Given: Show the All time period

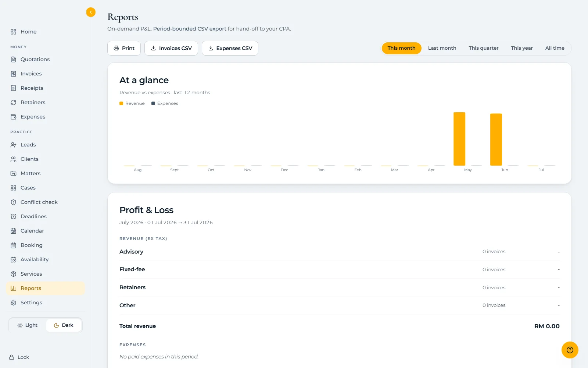Looking at the screenshot, I should [x=555, y=48].
